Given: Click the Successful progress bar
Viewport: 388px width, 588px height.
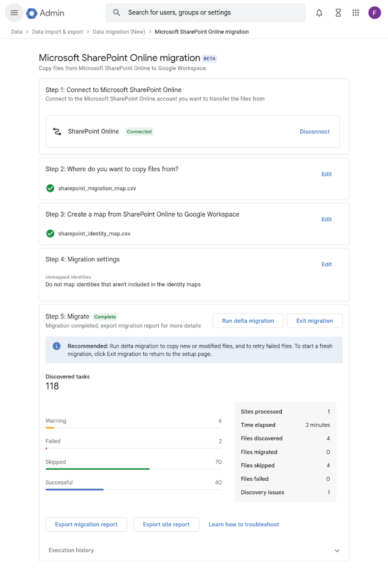Looking at the screenshot, I should (134, 489).
